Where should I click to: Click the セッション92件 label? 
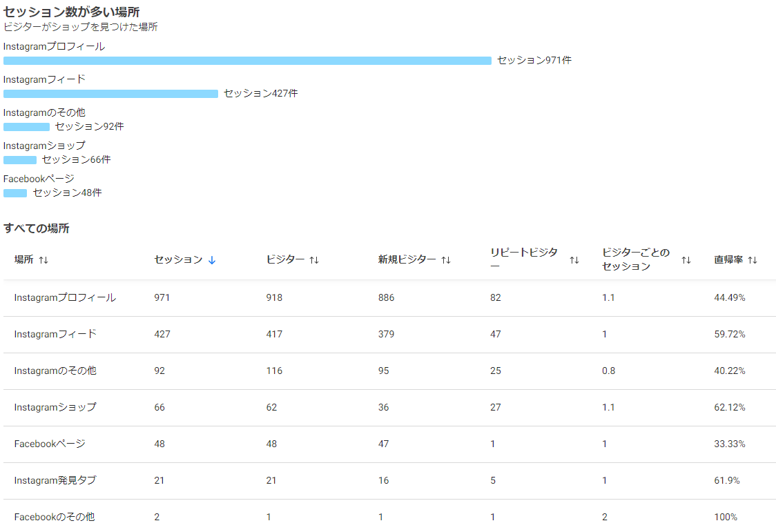90,126
